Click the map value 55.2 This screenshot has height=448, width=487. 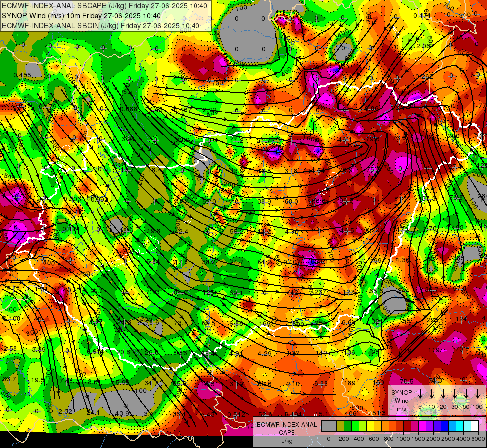(237, 231)
